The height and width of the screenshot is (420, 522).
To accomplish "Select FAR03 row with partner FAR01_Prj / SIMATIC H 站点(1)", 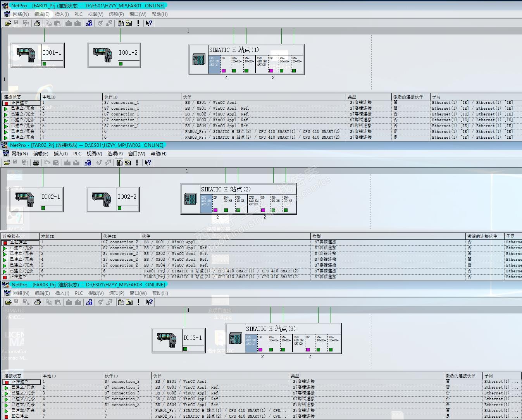I will [262, 411].
